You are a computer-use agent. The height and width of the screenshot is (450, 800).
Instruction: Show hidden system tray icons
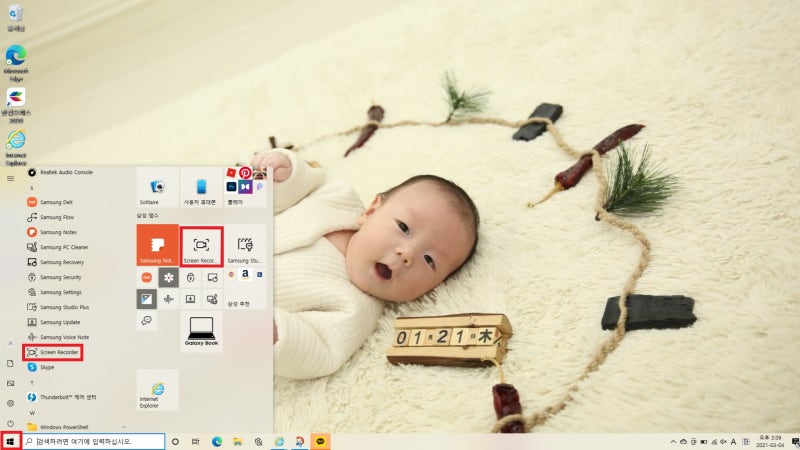pyautogui.click(x=673, y=442)
